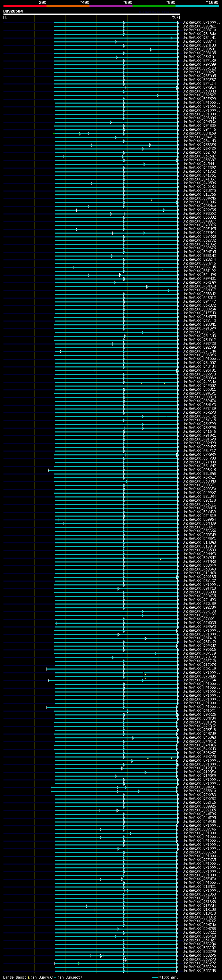Select the label UniRef100_Q00IB5
This screenshot has width=222, height=980.
point(199,577)
